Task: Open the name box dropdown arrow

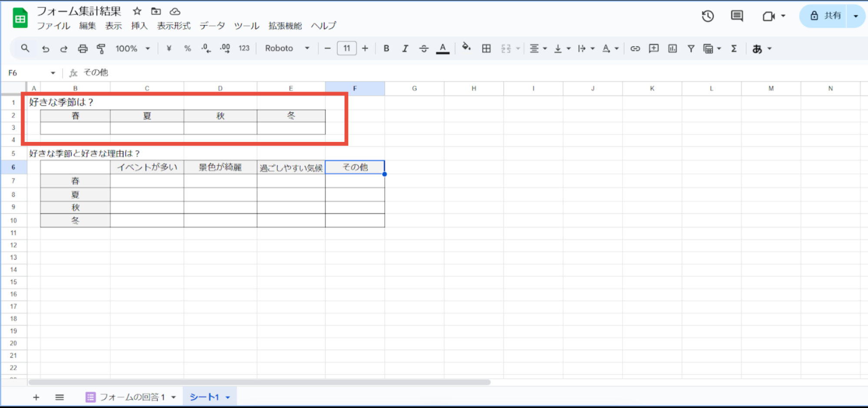Action: click(53, 73)
